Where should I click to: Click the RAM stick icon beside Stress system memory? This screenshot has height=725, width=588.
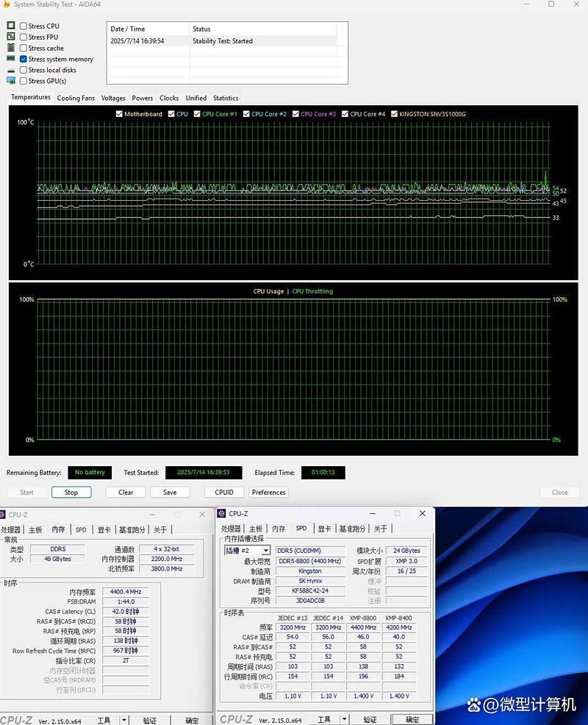point(11,59)
